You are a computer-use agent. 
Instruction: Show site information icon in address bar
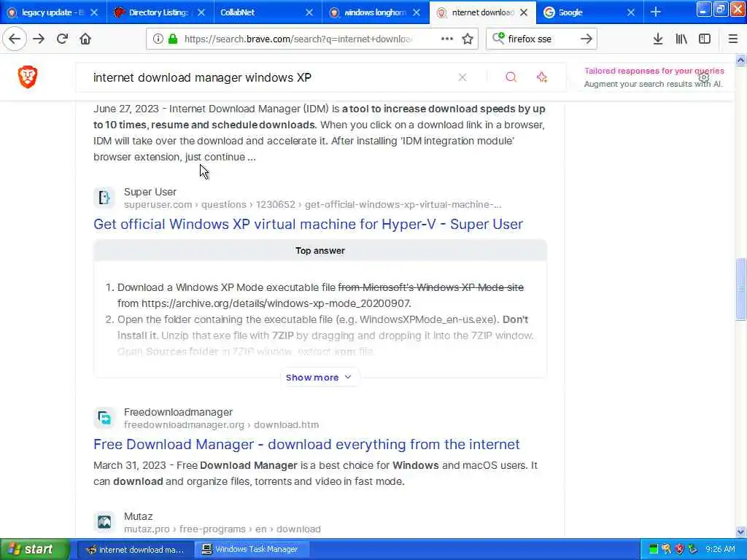pyautogui.click(x=158, y=39)
